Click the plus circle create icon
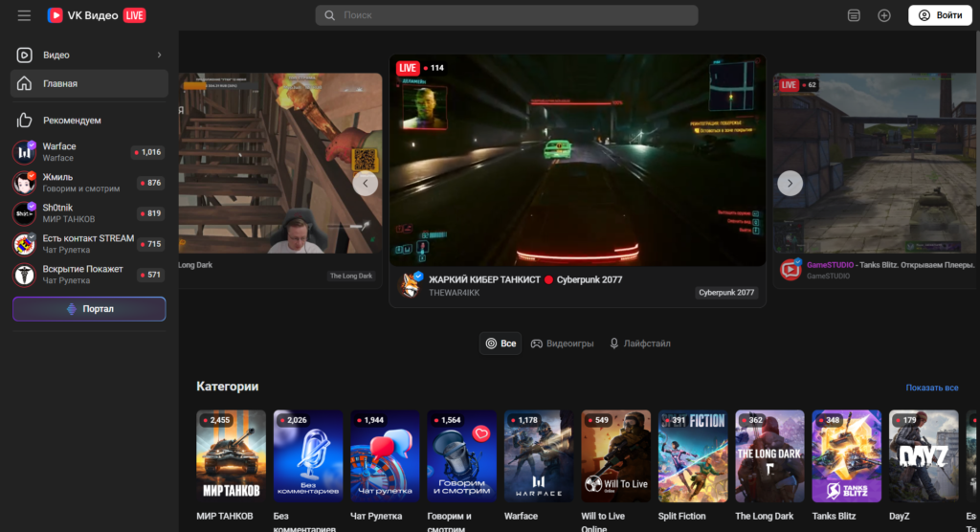This screenshot has width=980, height=532. [x=883, y=15]
